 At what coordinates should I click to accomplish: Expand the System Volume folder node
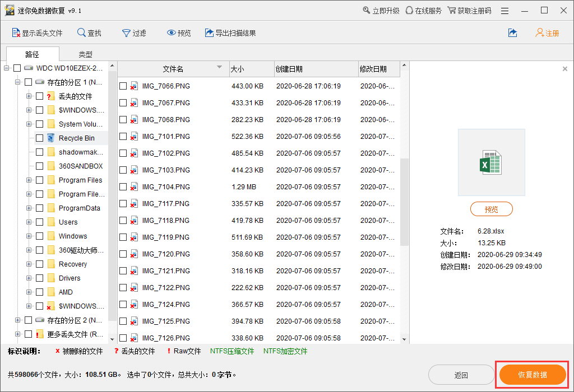(29, 124)
